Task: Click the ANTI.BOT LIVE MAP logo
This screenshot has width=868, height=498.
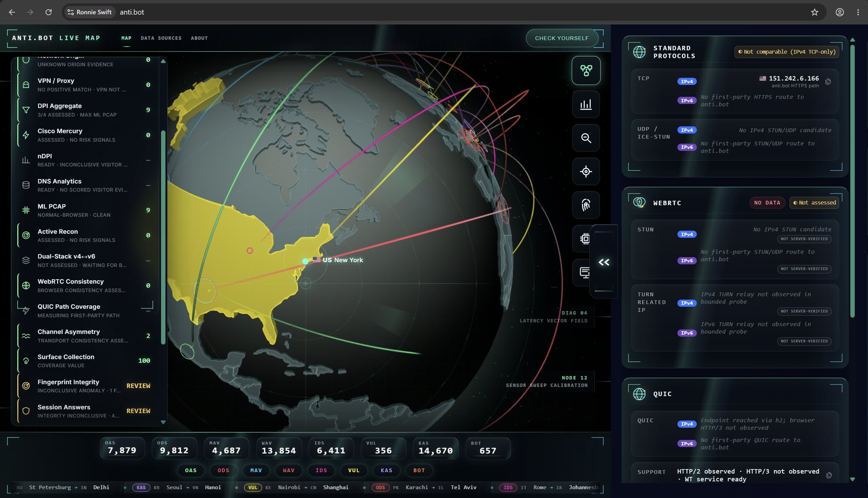Action: coord(56,38)
